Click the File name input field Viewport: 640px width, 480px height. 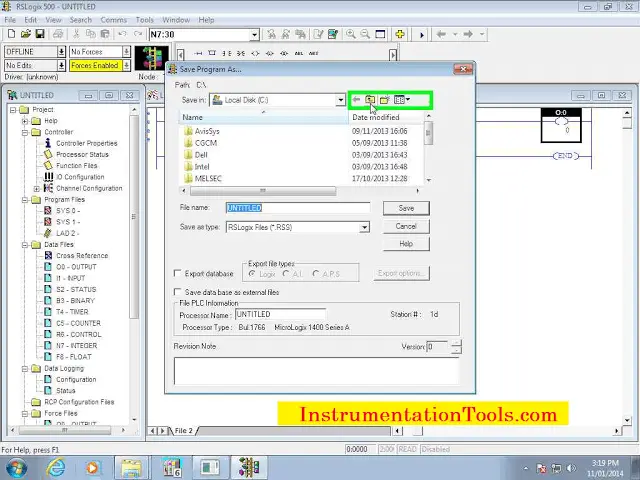(x=298, y=208)
